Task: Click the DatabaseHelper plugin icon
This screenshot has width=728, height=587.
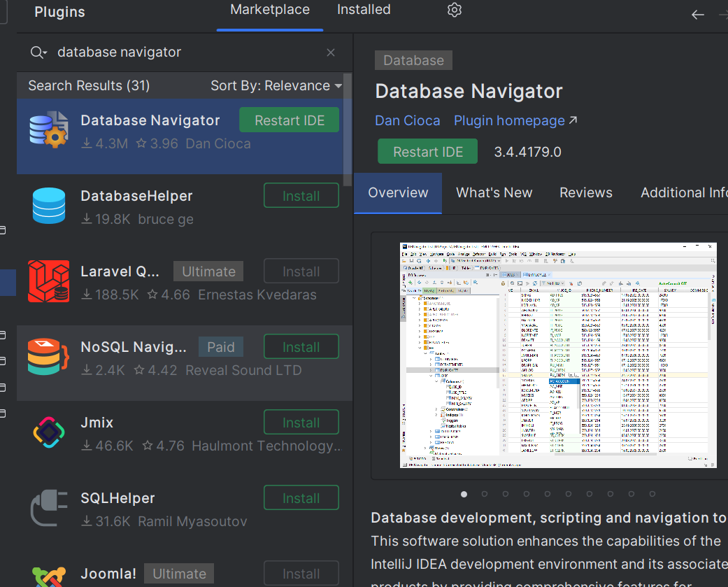Action: 49,206
